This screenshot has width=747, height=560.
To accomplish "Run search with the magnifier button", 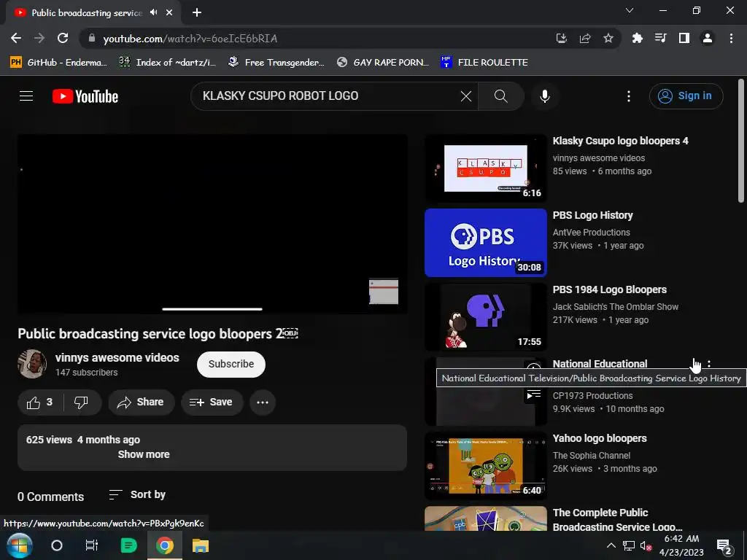I will pyautogui.click(x=500, y=96).
